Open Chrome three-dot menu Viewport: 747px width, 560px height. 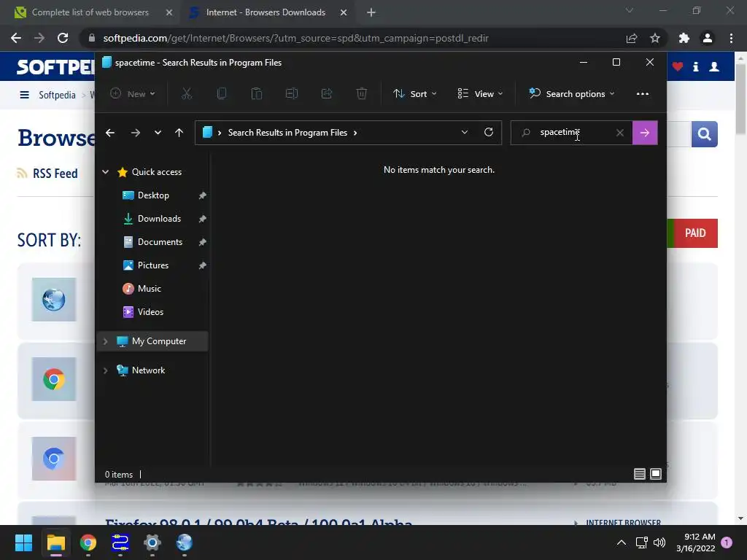(x=731, y=38)
